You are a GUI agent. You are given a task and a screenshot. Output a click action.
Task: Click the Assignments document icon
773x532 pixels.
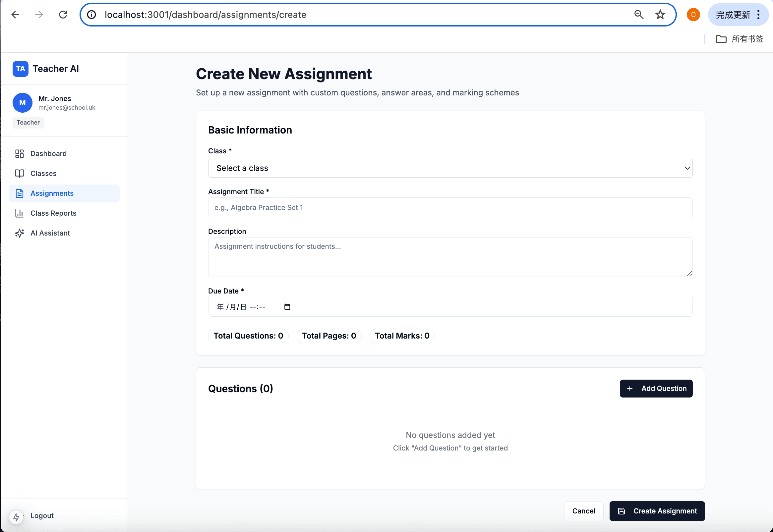pos(20,193)
